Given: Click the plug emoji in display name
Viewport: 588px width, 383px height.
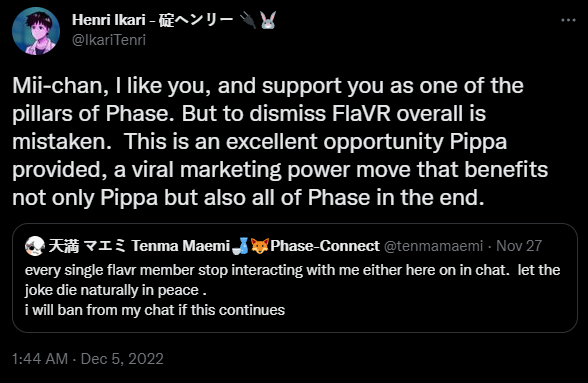Looking at the screenshot, I should pyautogui.click(x=248, y=20).
